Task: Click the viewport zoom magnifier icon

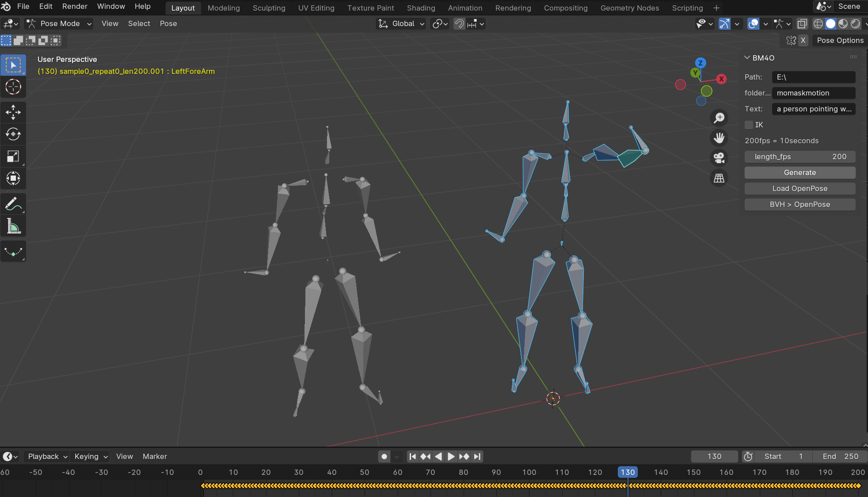Action: pyautogui.click(x=719, y=118)
